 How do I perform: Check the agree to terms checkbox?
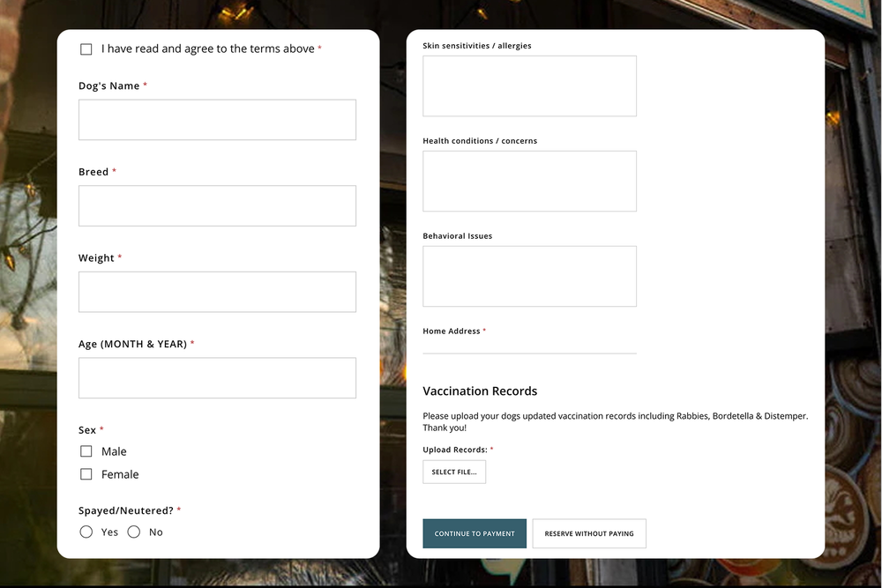point(86,49)
